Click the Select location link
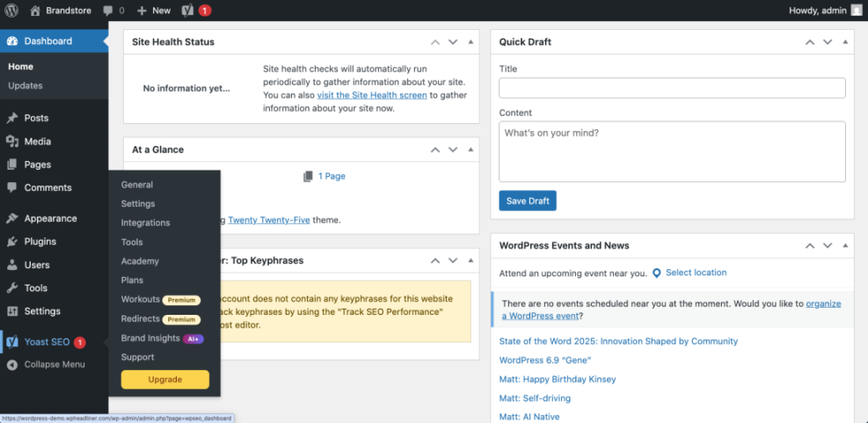Screen dimensions: 868x423 (696, 273)
